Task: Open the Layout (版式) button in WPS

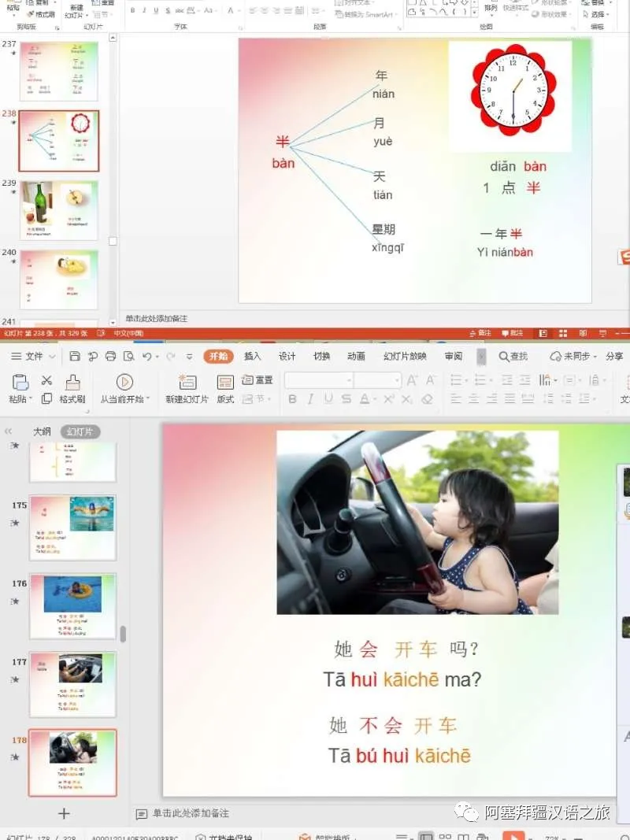Action: pyautogui.click(x=225, y=389)
